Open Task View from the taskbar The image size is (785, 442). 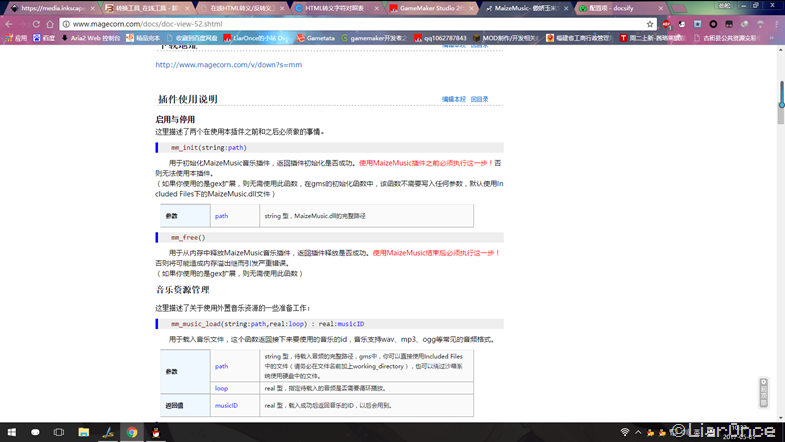pyautogui.click(x=59, y=432)
